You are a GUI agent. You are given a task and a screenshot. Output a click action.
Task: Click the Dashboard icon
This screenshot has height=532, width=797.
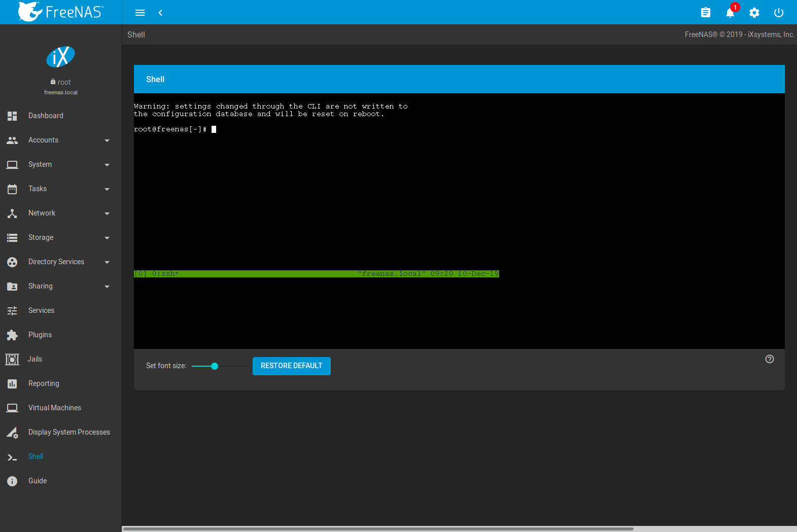12,116
